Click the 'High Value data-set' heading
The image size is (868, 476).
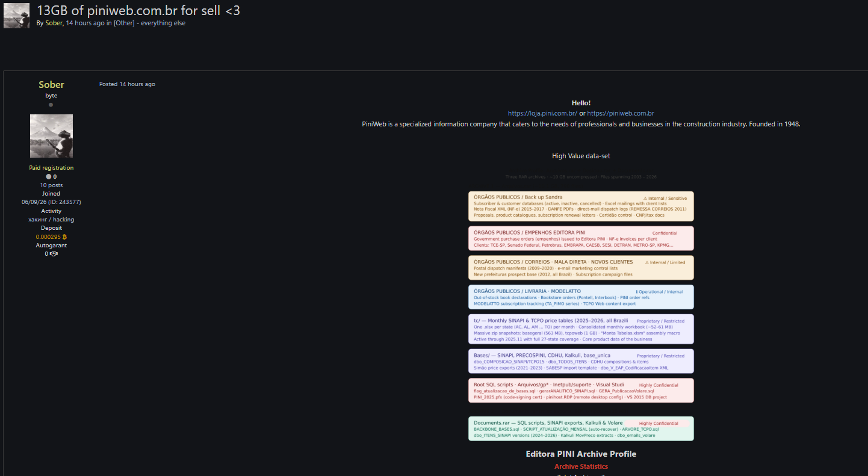pos(581,156)
